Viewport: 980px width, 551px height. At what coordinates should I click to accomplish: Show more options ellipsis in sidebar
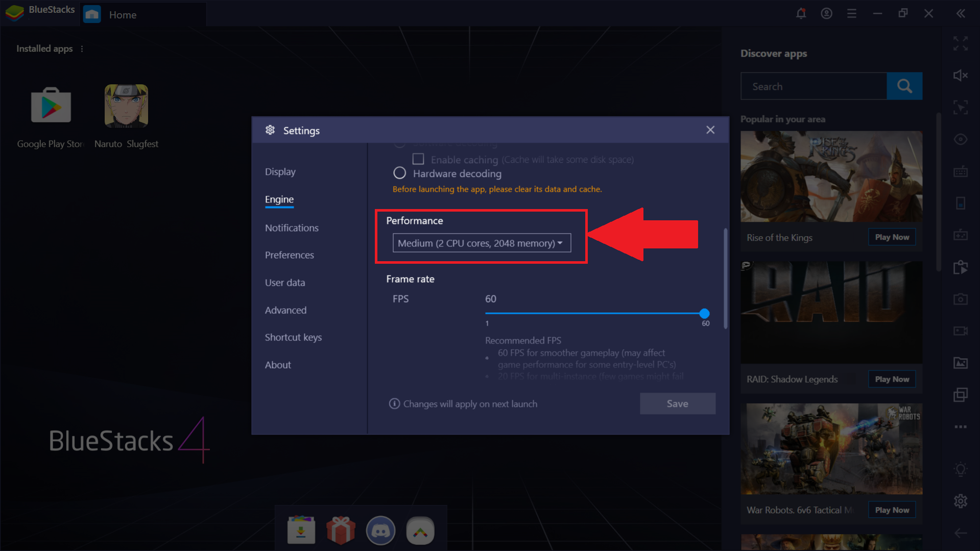(961, 427)
